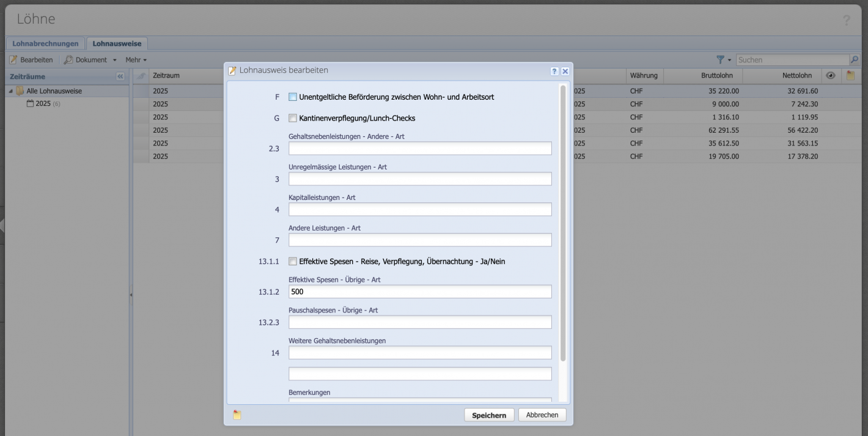Image resolution: width=868 pixels, height=436 pixels.
Task: Enable Effektive Spesen - Reise checkbox
Action: 292,260
